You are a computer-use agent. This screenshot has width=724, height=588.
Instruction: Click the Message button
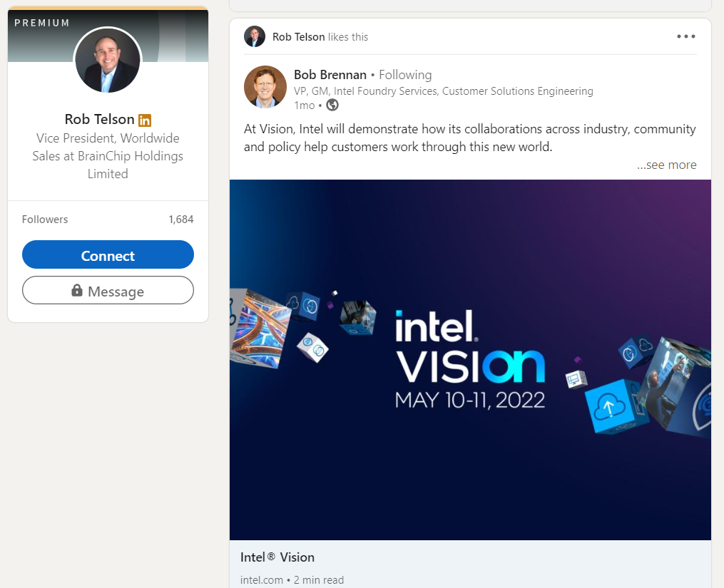click(108, 290)
